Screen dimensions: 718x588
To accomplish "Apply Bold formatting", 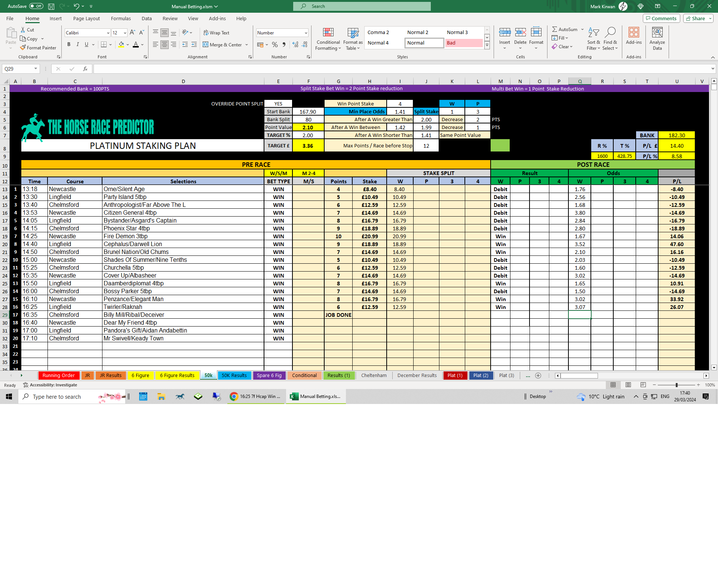I will coord(69,45).
